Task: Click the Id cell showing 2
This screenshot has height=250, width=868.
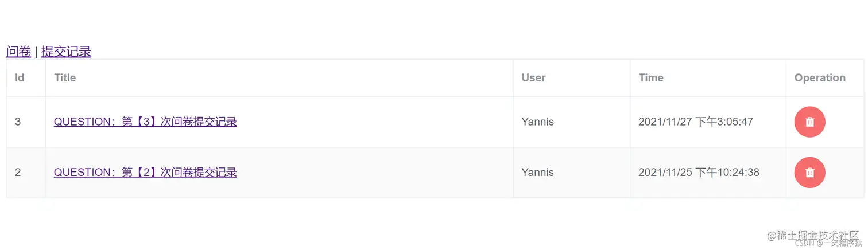Action: pos(26,173)
